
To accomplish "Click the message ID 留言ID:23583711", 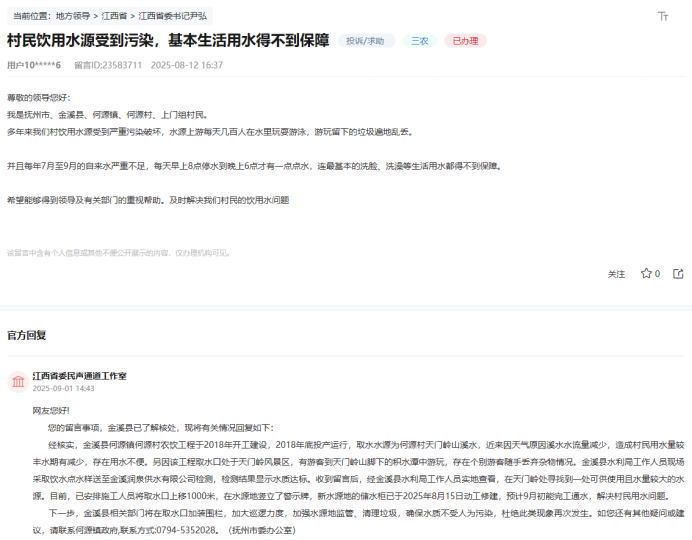I will (108, 65).
